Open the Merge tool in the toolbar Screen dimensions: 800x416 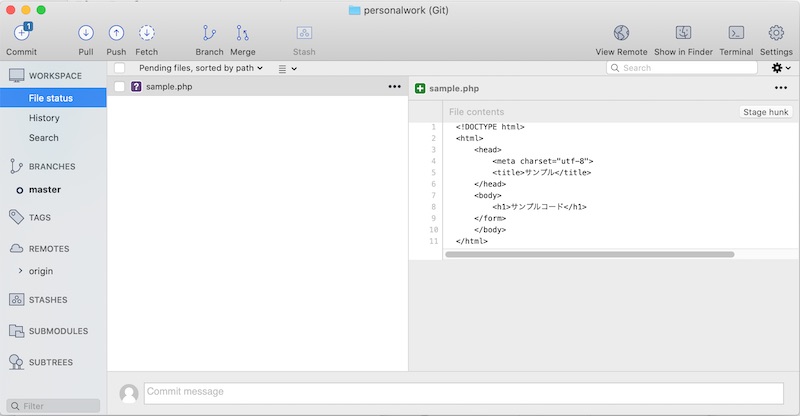tap(242, 33)
